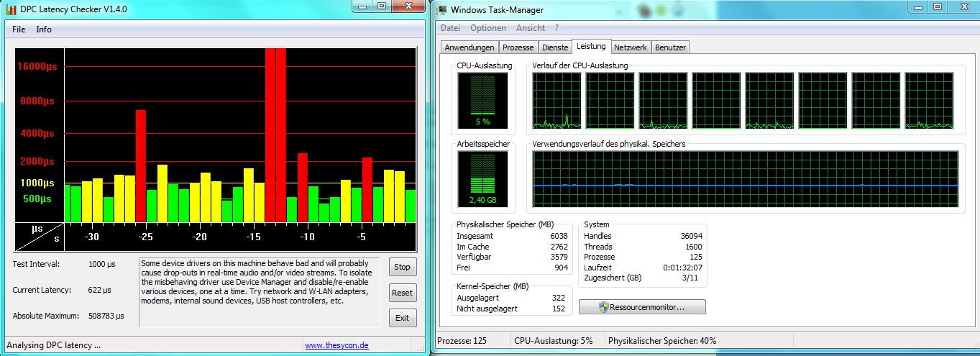
Task: Click status bar entry CPU-Auslastung: 5%
Action: click(554, 341)
